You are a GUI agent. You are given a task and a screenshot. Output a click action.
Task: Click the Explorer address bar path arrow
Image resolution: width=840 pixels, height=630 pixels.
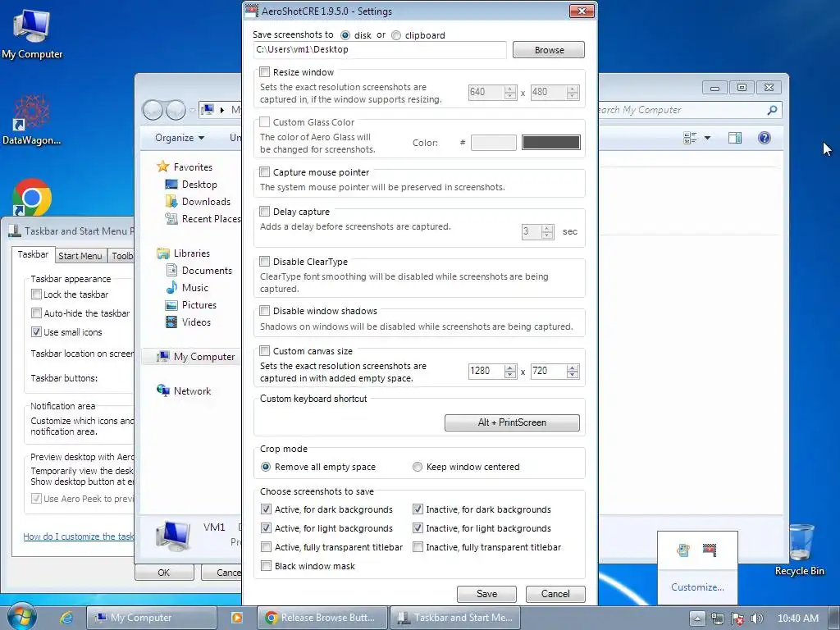click(x=221, y=110)
